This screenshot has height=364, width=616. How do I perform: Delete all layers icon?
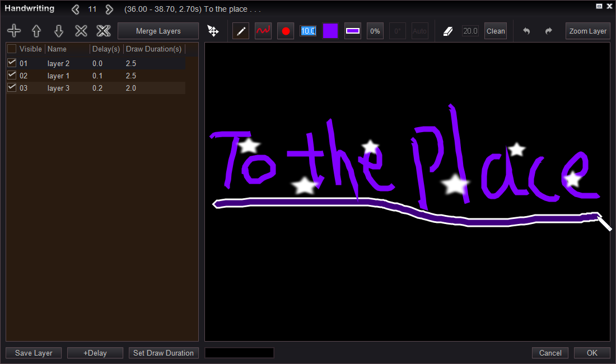(x=104, y=31)
